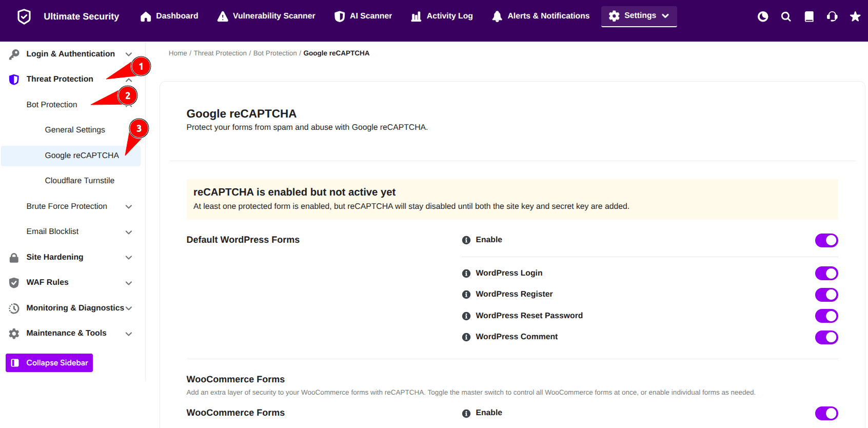Click the key icon beside Login & Authentication

click(x=14, y=54)
